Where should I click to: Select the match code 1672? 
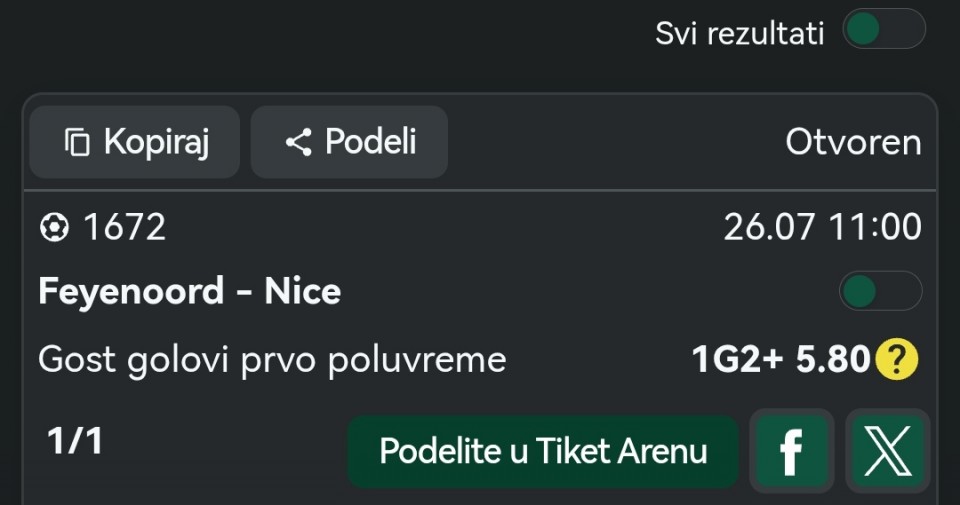[125, 227]
